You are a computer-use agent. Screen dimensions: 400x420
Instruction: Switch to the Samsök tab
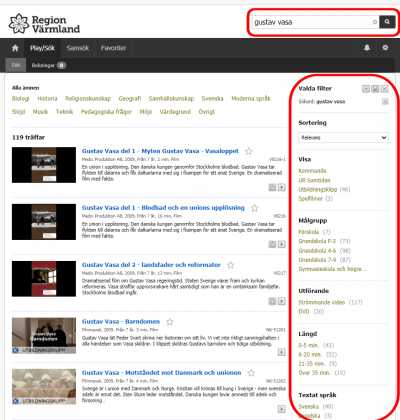[78, 48]
